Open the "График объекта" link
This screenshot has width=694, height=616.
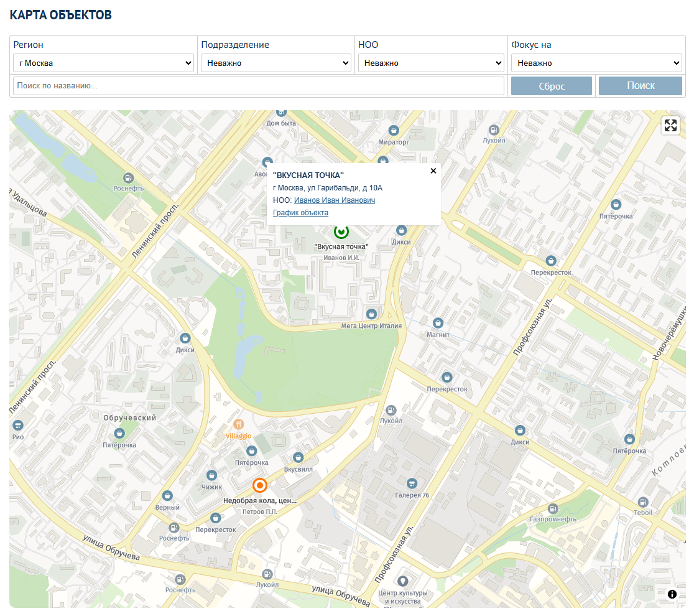click(x=300, y=213)
